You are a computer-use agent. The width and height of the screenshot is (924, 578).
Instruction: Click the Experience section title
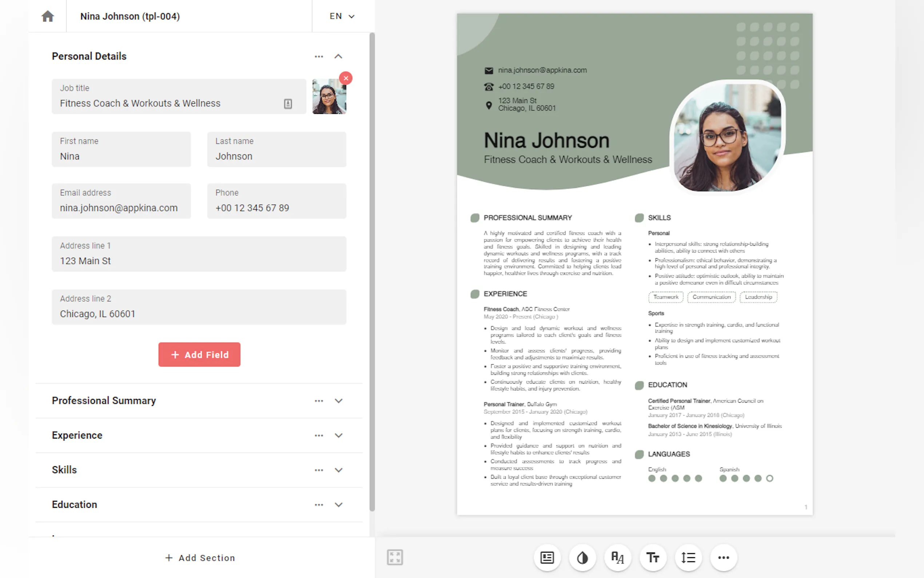pyautogui.click(x=77, y=435)
